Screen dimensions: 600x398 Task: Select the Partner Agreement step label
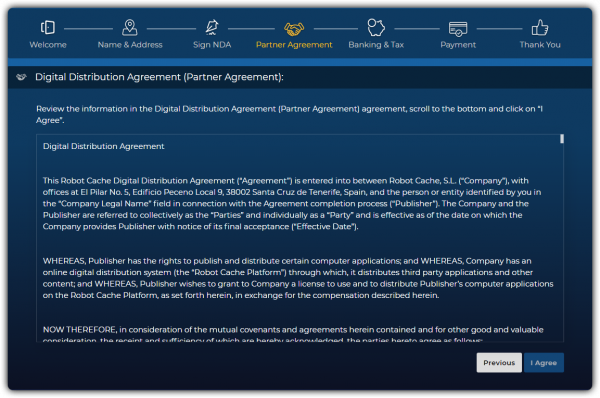[294, 45]
